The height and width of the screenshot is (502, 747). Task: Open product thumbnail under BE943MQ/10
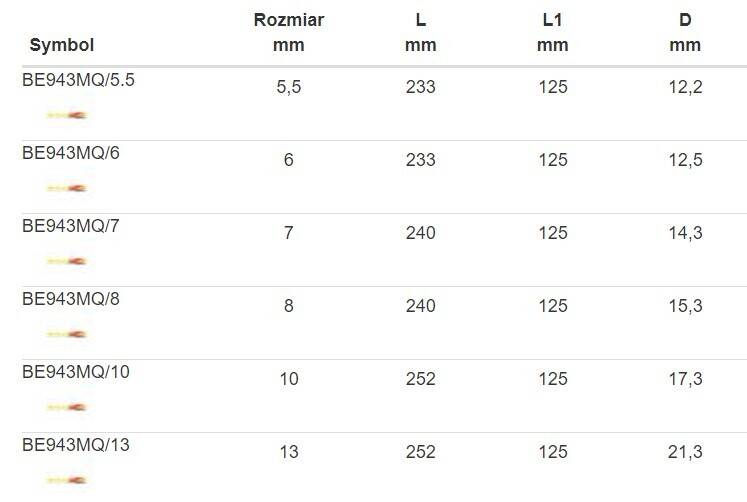66,407
